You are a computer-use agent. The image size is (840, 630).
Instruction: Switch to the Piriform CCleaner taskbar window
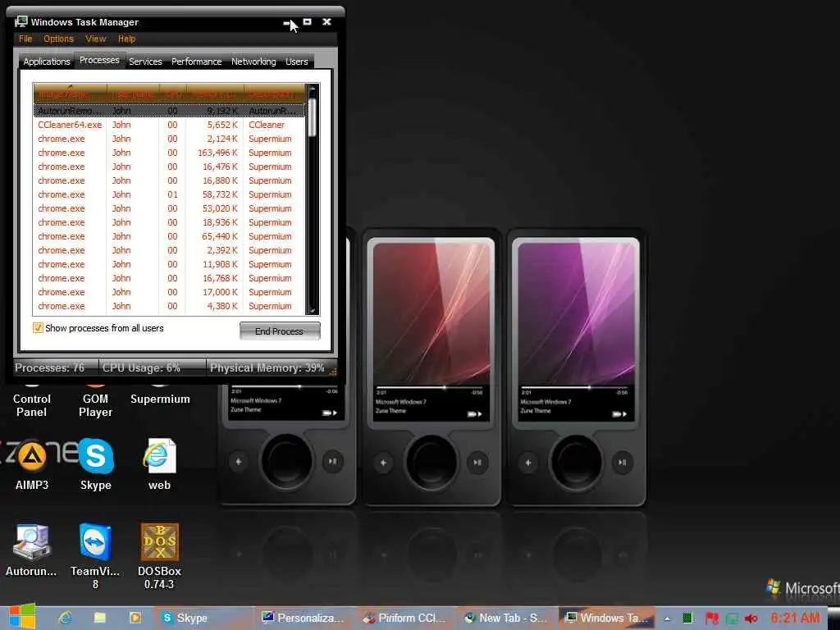pos(404,618)
